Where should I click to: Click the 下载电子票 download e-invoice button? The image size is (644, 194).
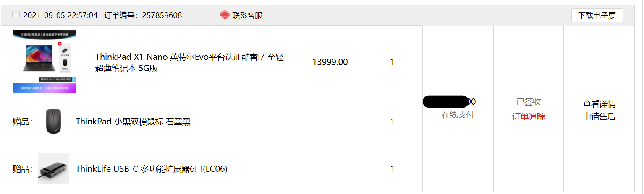click(x=597, y=16)
